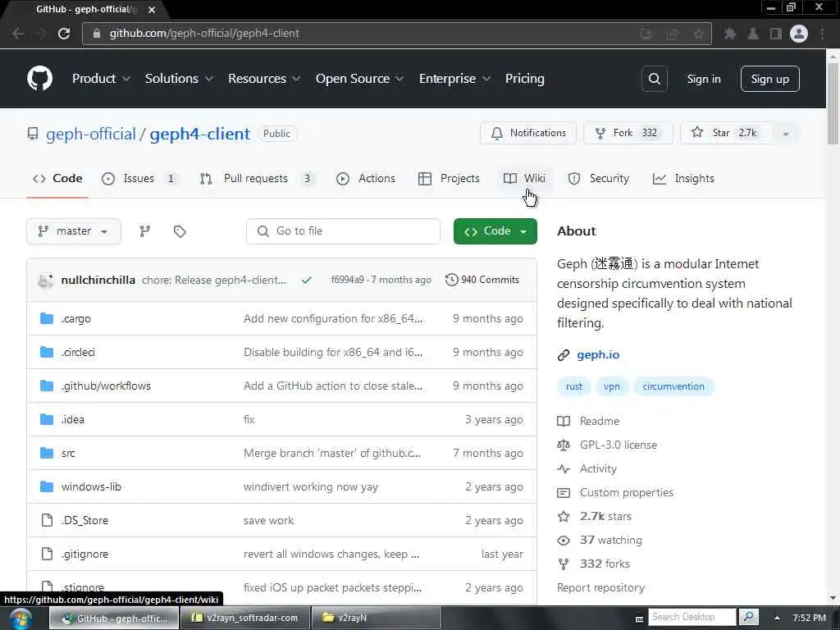View branches via the branch icon

[144, 231]
